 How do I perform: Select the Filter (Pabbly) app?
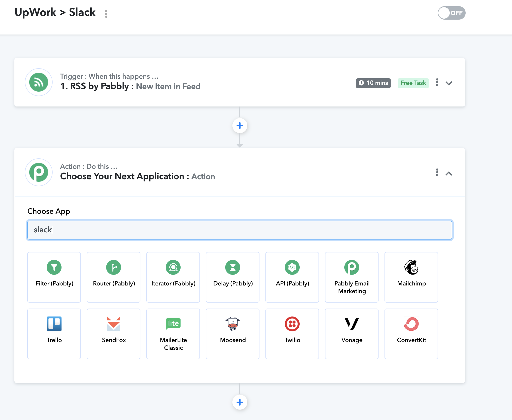[x=54, y=277]
